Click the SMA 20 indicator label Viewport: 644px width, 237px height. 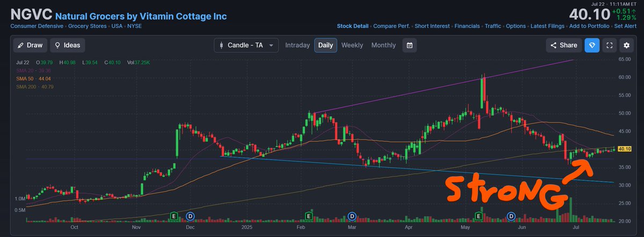(33, 70)
